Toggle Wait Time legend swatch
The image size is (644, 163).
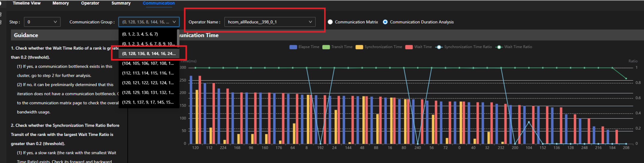[x=409, y=47]
